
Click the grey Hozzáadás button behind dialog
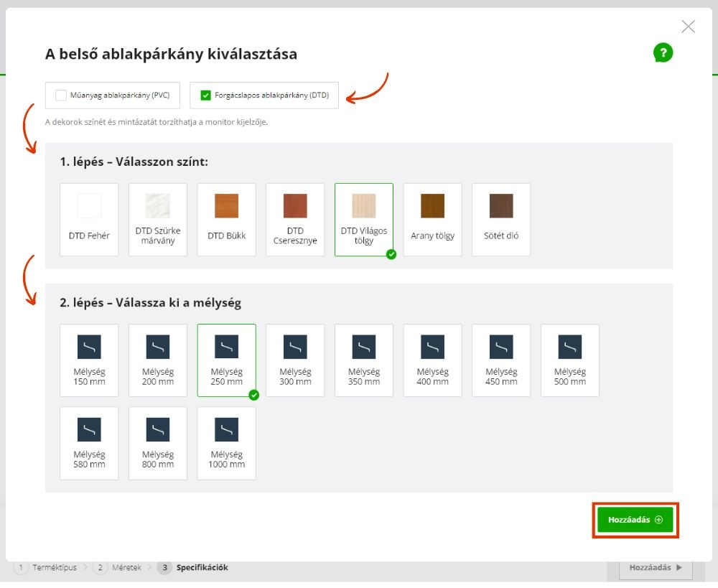coord(656,568)
